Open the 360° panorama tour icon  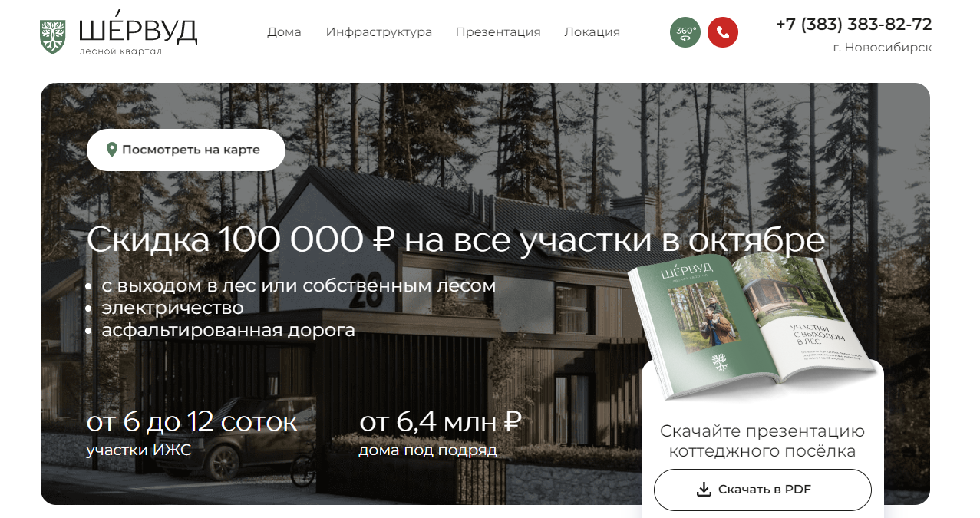[x=685, y=32]
